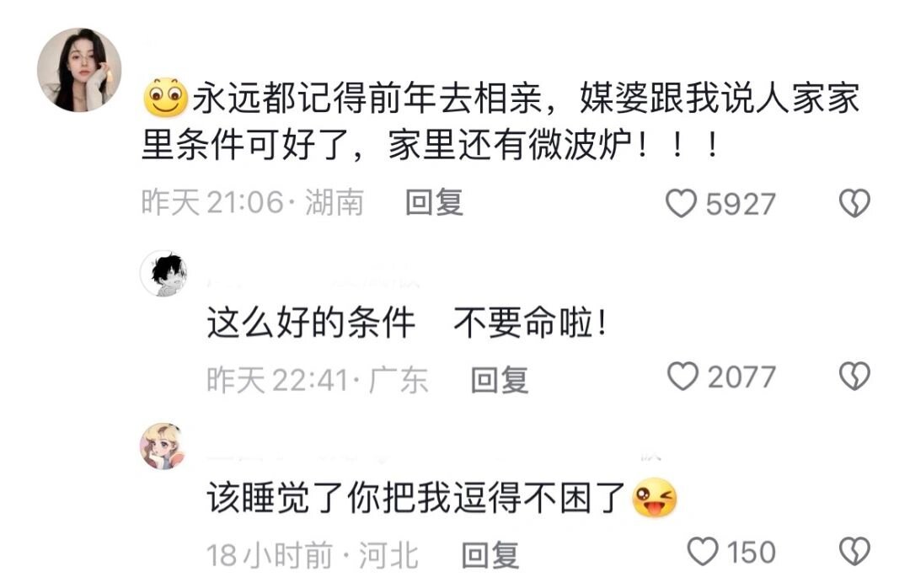The height and width of the screenshot is (588, 910).
Task: Reply to the 河北 comment via 回复
Action: pos(490,555)
